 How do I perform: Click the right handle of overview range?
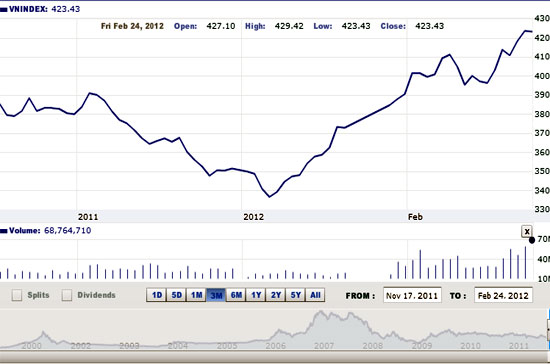(548, 330)
